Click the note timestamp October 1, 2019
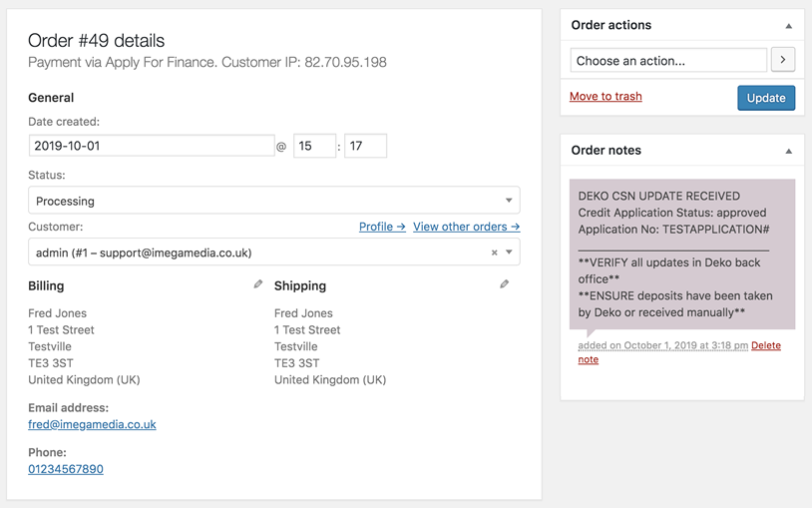This screenshot has width=812, height=508. [x=662, y=345]
